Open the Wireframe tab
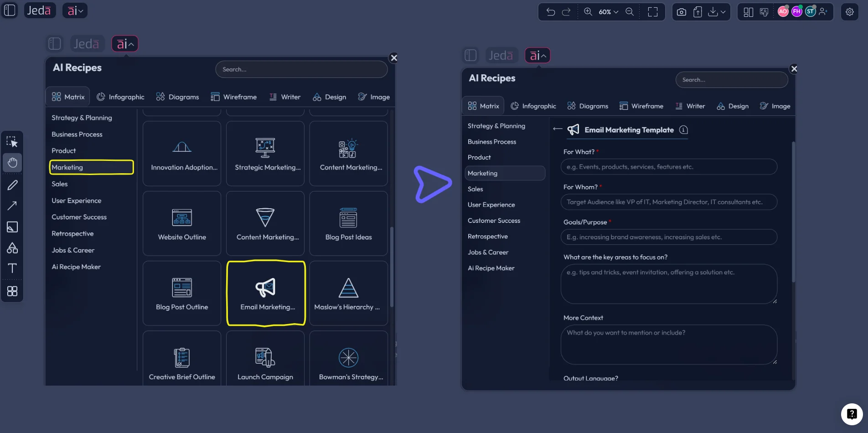The image size is (868, 433). pos(234,97)
